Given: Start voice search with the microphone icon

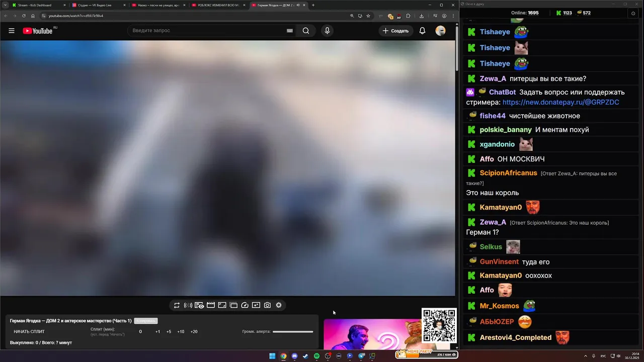Looking at the screenshot, I should click(x=327, y=31).
